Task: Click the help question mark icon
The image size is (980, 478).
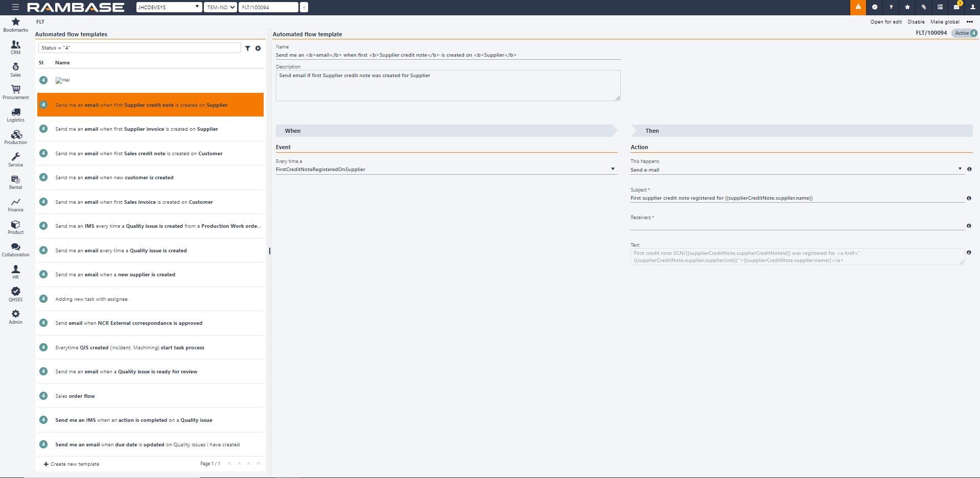Action: pos(891,7)
